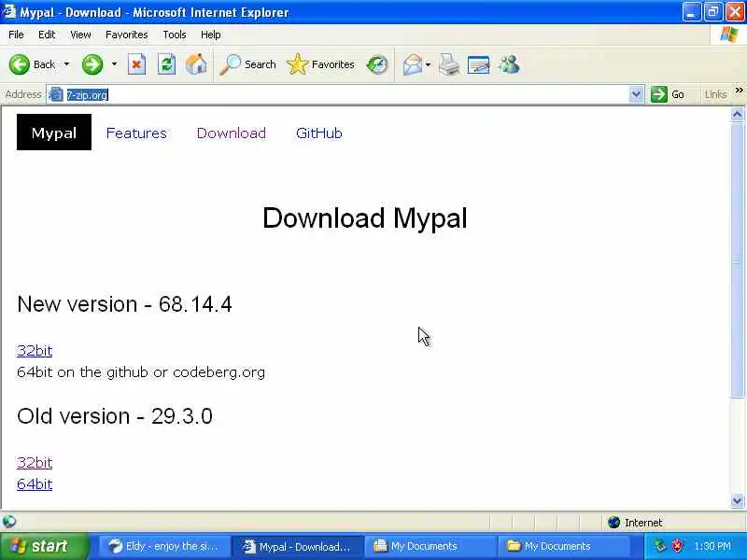Expand the toolbar overflow chevron near Links
The width and height of the screenshot is (747, 560).
739,90
